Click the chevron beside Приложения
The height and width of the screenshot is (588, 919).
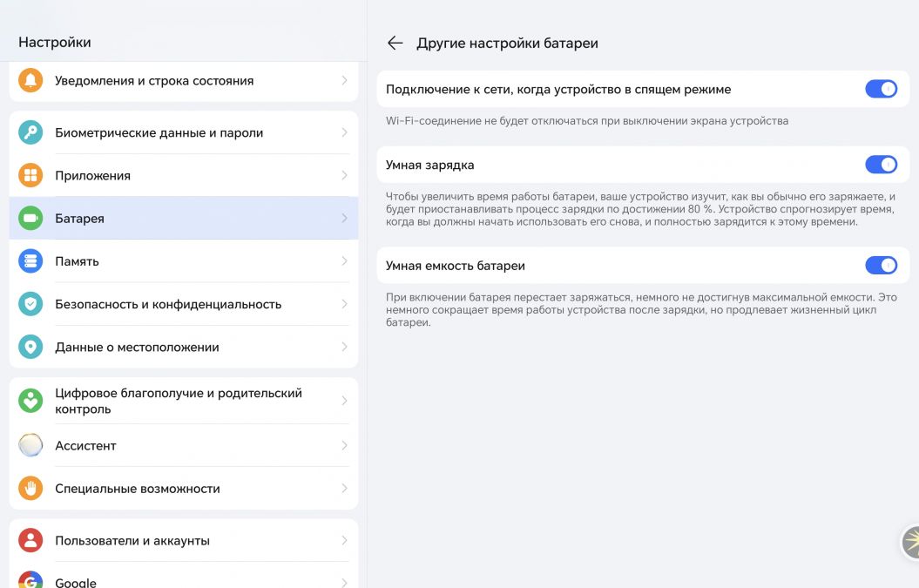(x=345, y=175)
